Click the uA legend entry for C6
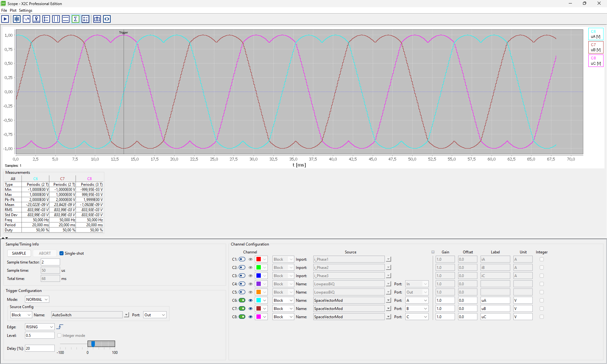 click(x=596, y=34)
